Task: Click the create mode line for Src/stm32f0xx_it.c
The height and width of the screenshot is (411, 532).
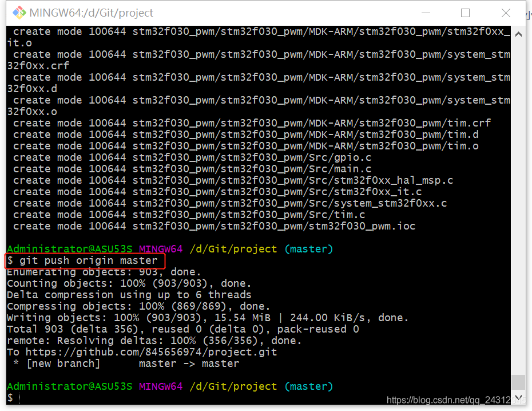Action: (x=217, y=192)
